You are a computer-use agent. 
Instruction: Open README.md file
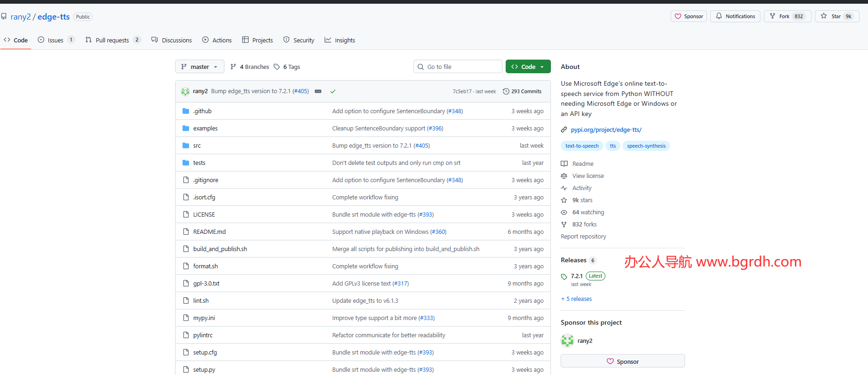(x=209, y=232)
